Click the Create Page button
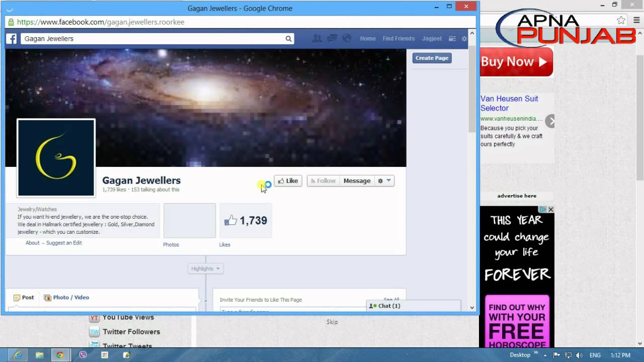 pos(432,58)
